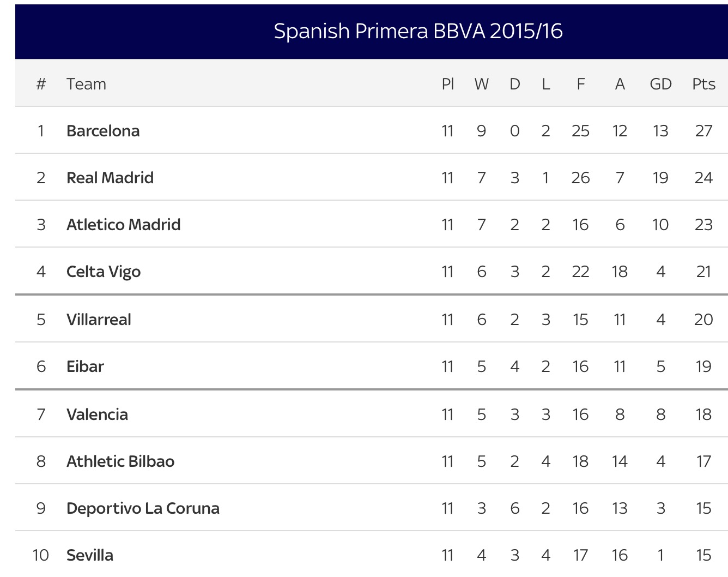728x577 pixels.
Task: Click the Spanish Primera BBVA 2015/16 title
Action: tap(418, 31)
